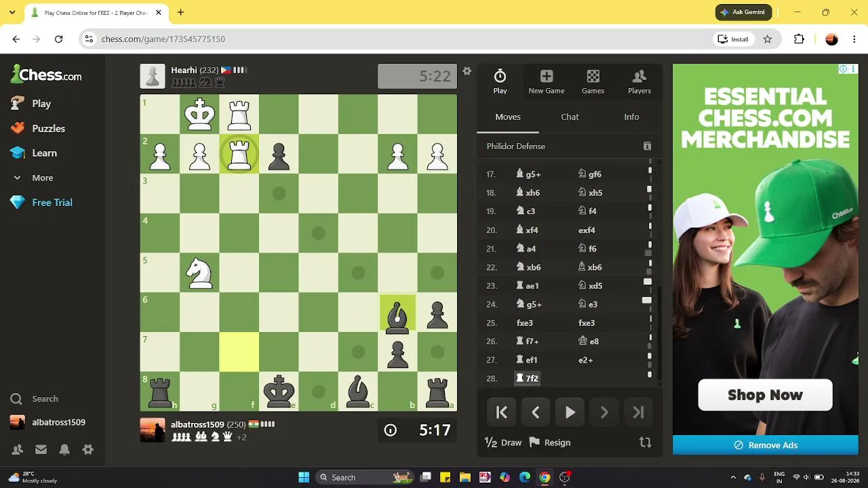Open the messages envelope icon
The width and height of the screenshot is (868, 488).
coord(41,449)
